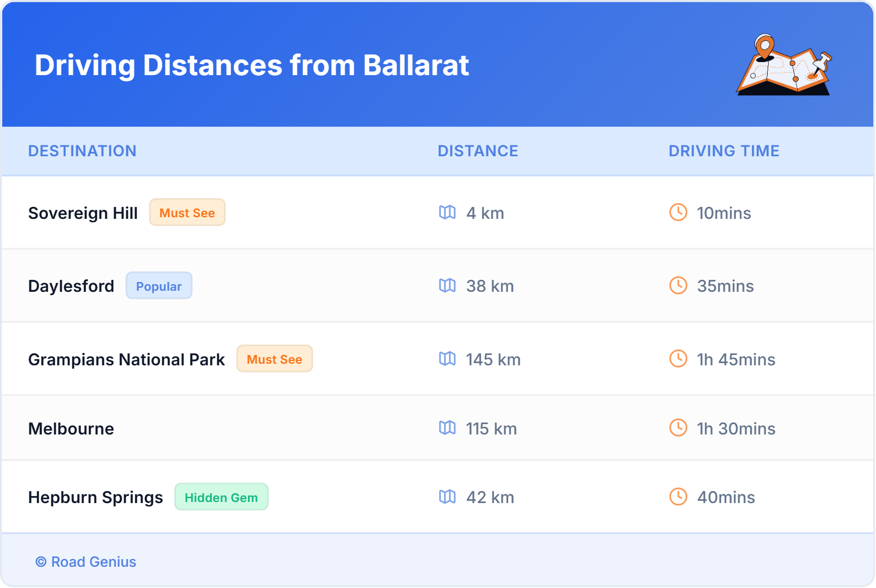The image size is (876, 588).
Task: Click the Must See badge on Grampians National Park
Action: 274,359
